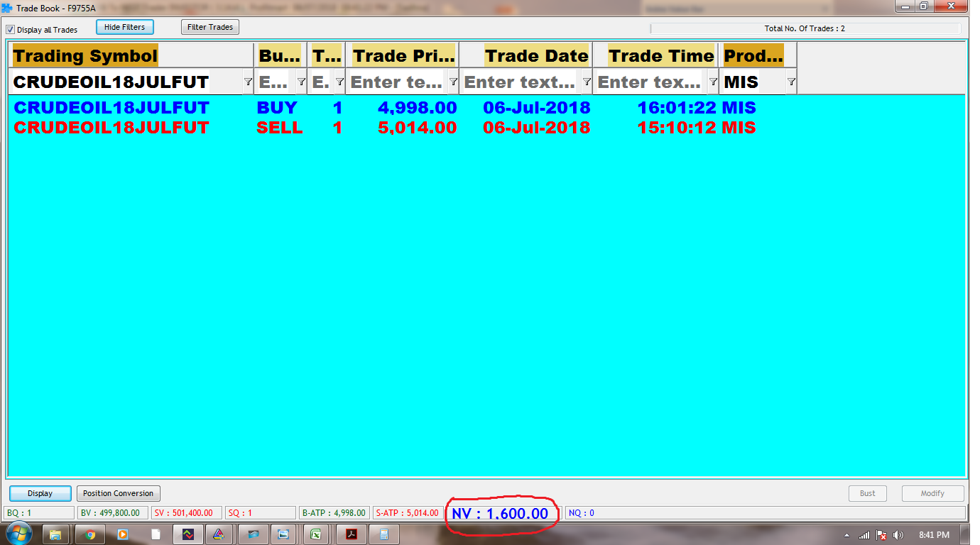
Task: Click the Trade Price filter funnel icon
Action: click(x=453, y=82)
